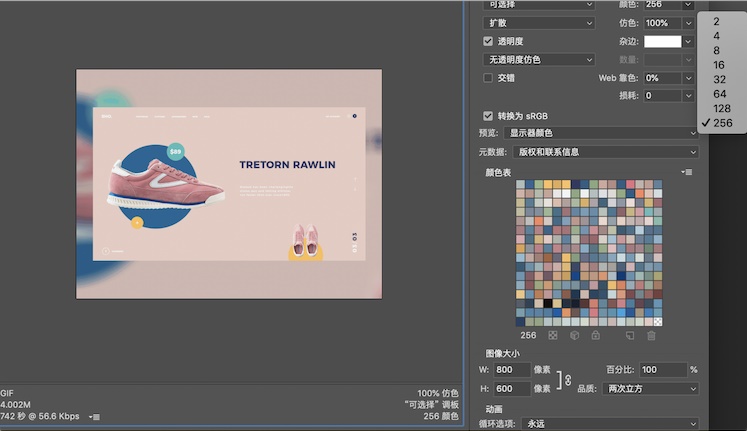Add a new color to the color table
This screenshot has width=747, height=431.
point(630,335)
